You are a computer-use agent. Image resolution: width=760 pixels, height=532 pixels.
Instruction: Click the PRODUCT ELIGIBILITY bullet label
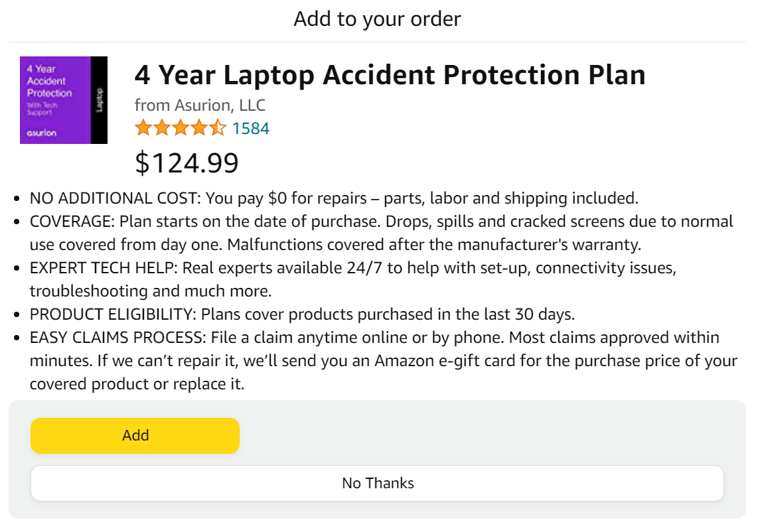tap(112, 314)
